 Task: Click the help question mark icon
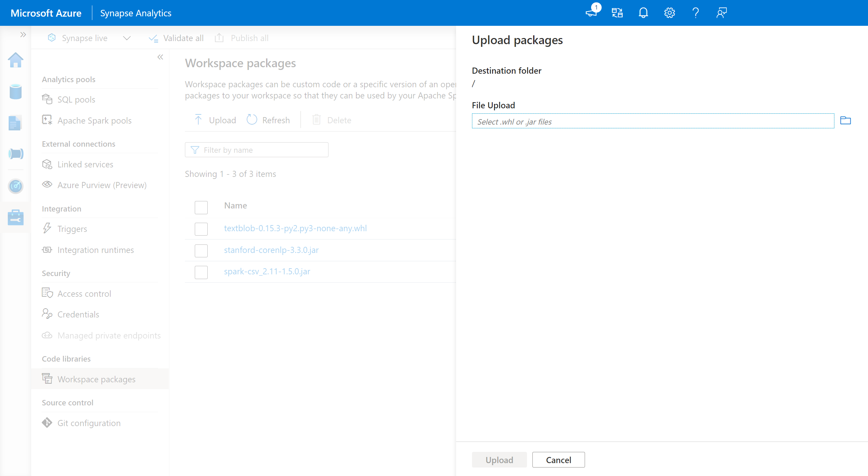[x=695, y=13]
